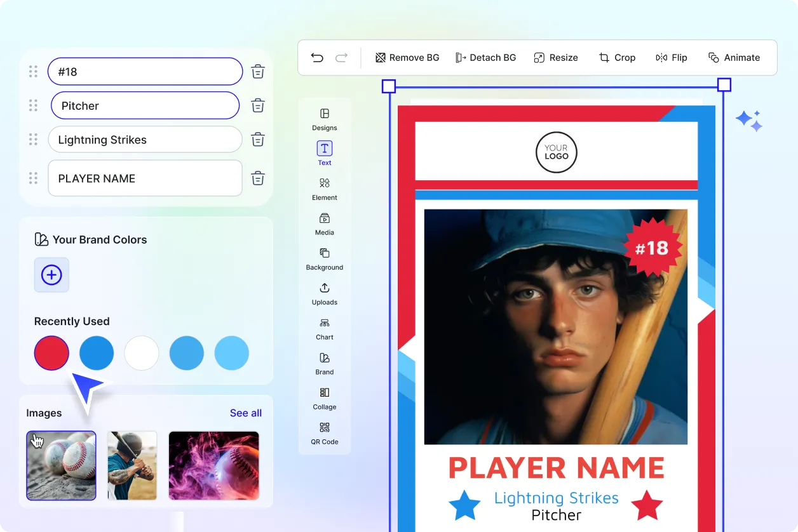Open the QR Code panel
Image resolution: width=798 pixels, height=532 pixels.
pyautogui.click(x=324, y=433)
